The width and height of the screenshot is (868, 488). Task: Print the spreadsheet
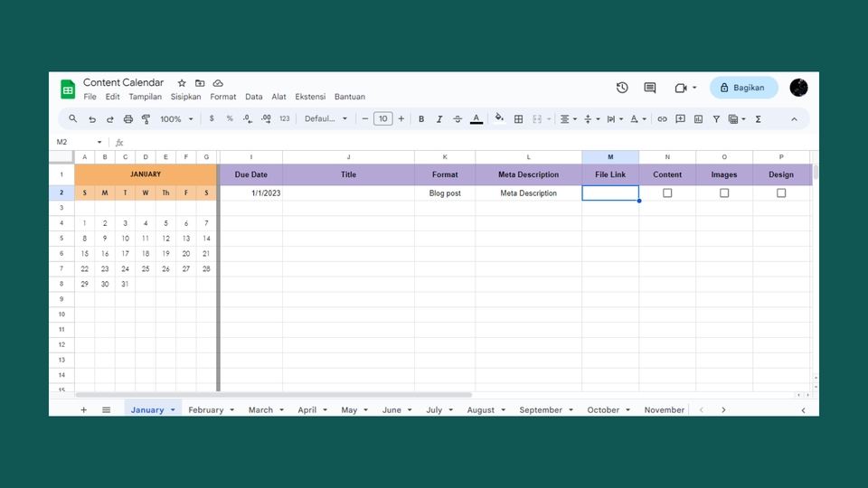click(x=127, y=119)
